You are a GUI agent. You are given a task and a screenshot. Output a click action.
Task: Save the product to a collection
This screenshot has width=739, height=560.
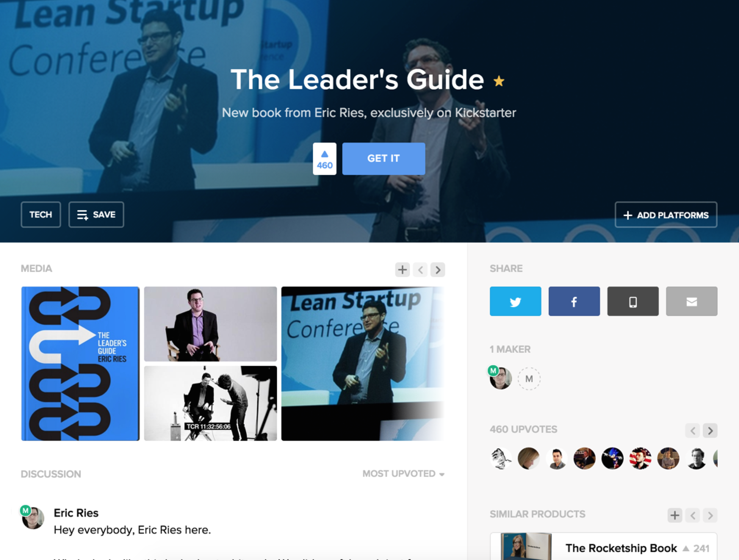pyautogui.click(x=96, y=215)
